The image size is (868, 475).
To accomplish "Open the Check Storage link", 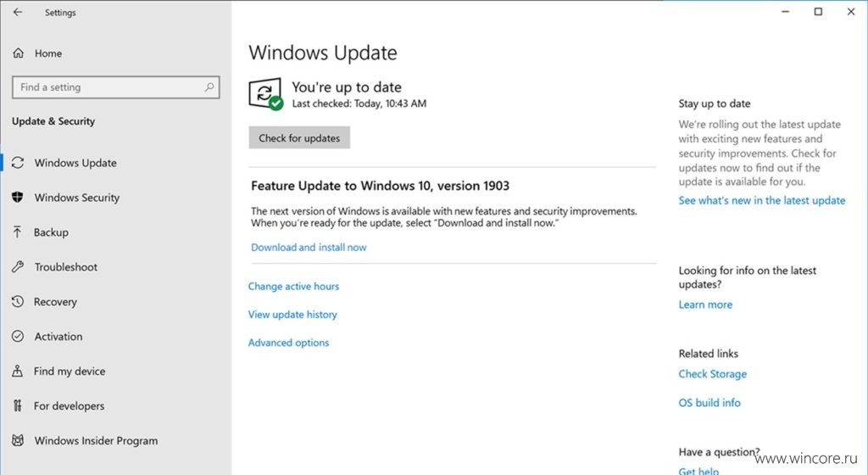I will pos(712,374).
